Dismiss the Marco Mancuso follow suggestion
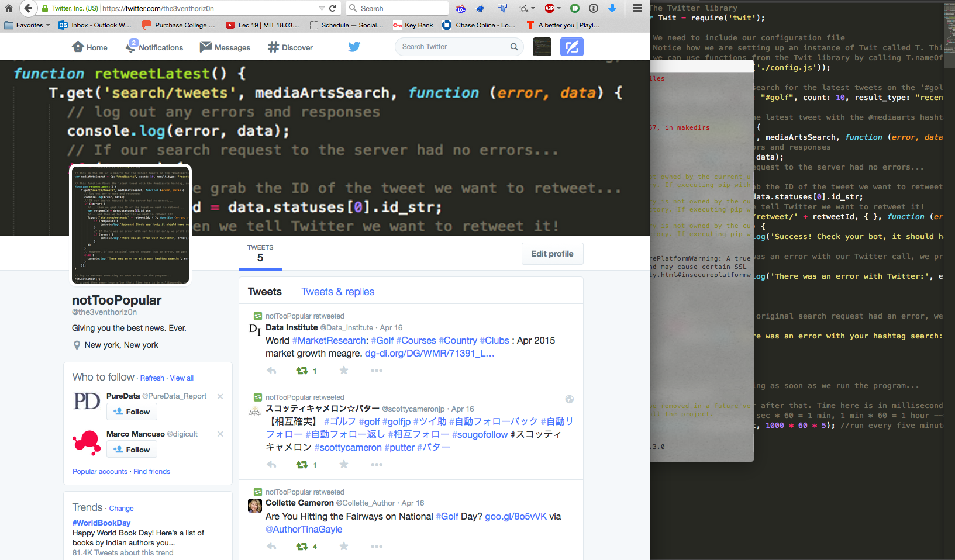 coord(220,434)
